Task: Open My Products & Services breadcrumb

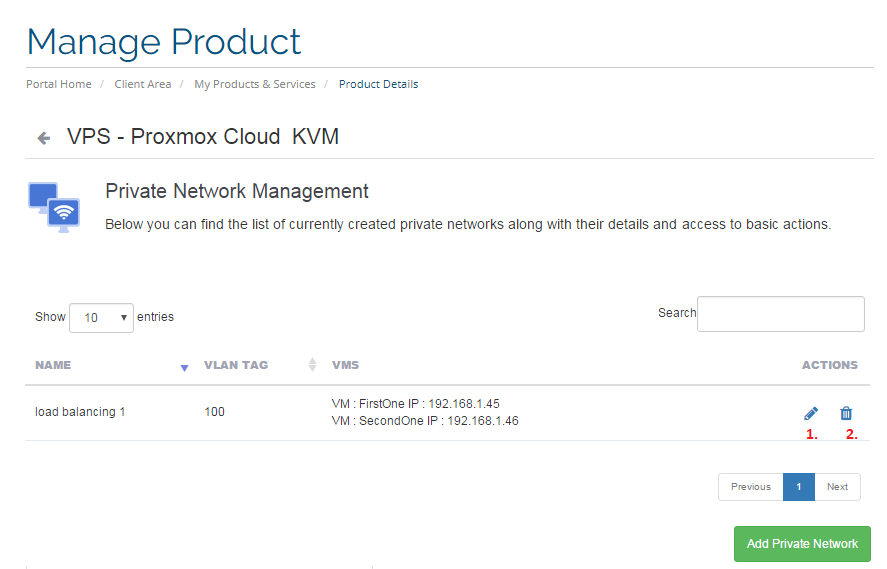Action: click(x=255, y=84)
